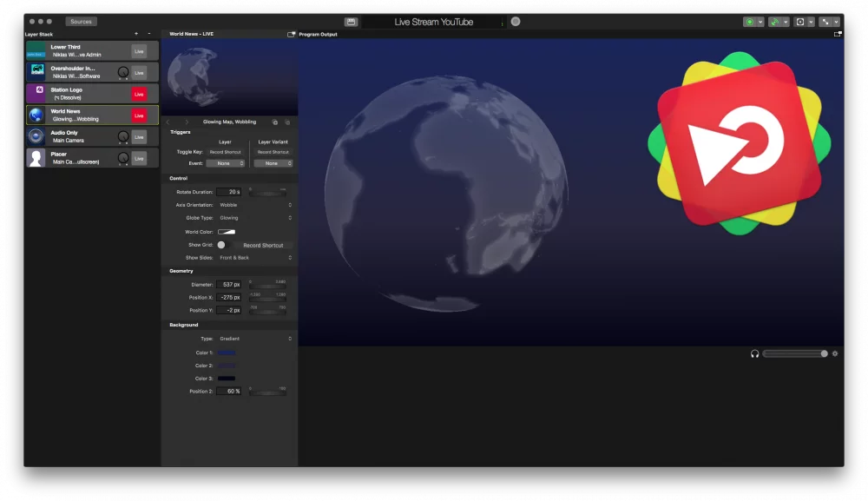Open streaming output dropdown arrow
This screenshot has width=868, height=501.
click(786, 23)
